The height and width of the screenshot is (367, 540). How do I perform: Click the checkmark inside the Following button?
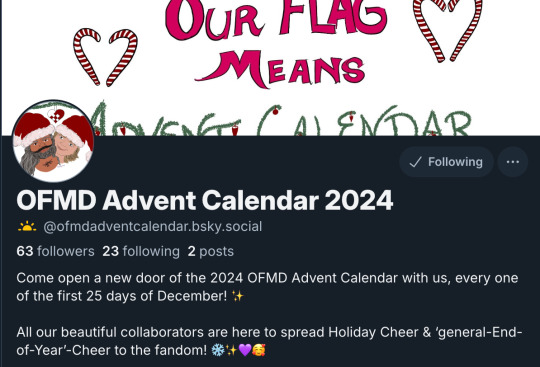(415, 162)
